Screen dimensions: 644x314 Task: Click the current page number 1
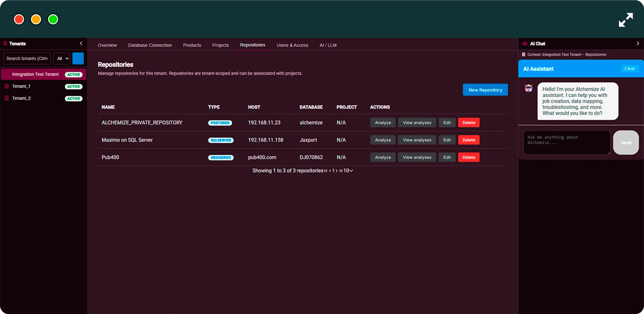click(333, 171)
